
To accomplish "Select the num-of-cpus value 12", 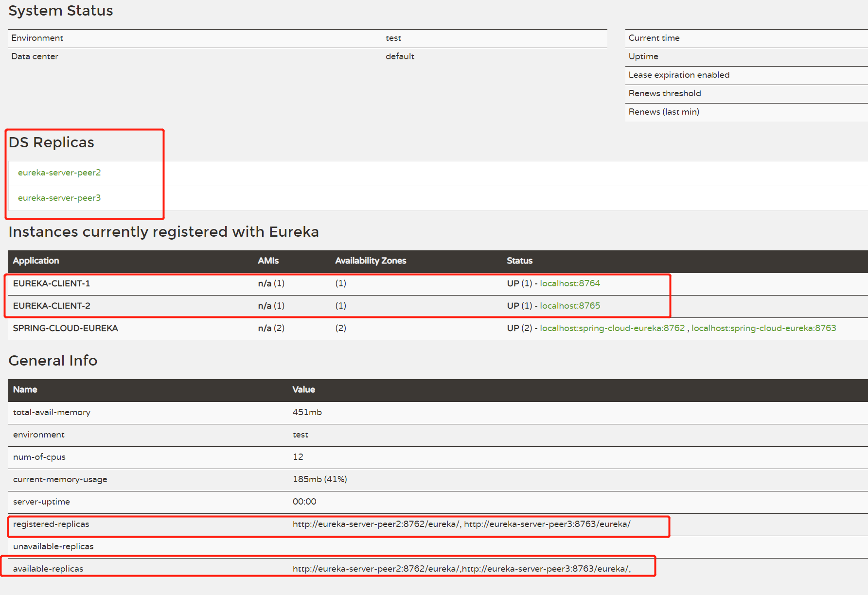I will (x=298, y=457).
